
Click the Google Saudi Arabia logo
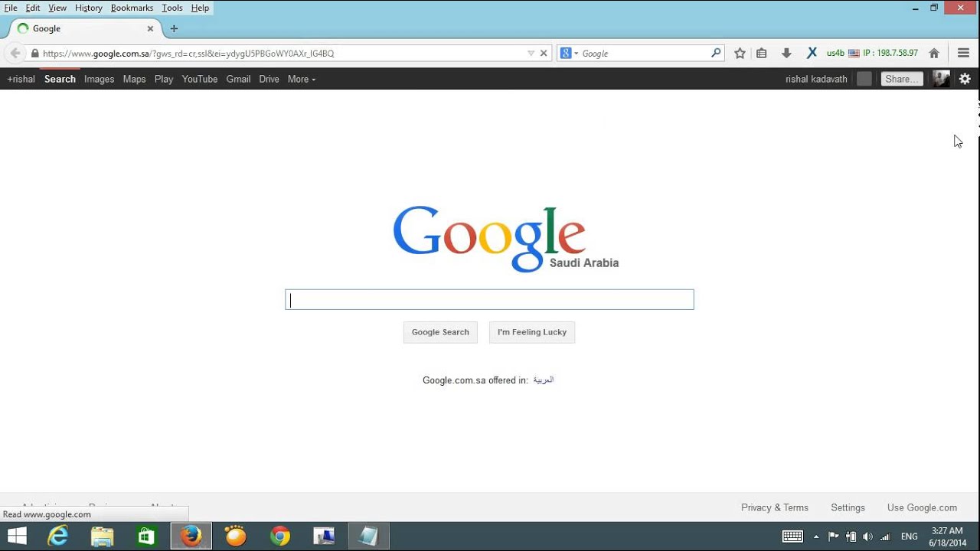pyautogui.click(x=505, y=239)
